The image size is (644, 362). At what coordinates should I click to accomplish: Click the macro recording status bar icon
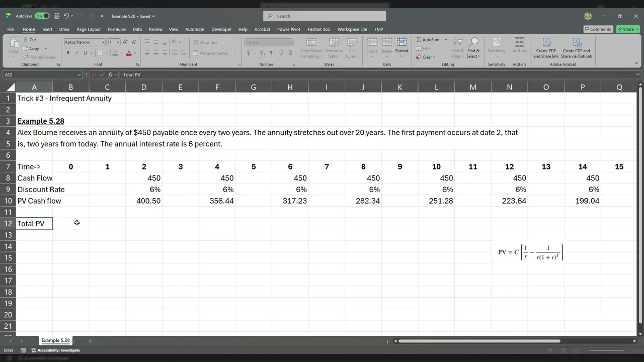pyautogui.click(x=23, y=350)
